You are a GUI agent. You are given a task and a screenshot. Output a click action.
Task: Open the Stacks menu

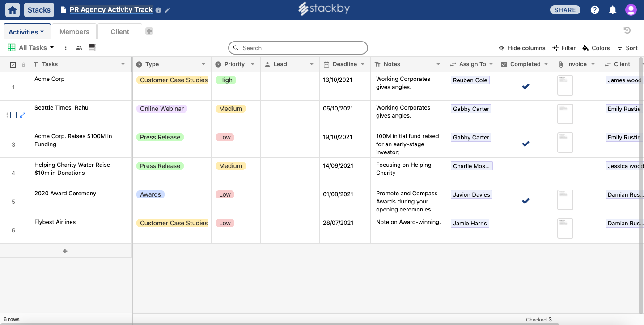(x=39, y=10)
